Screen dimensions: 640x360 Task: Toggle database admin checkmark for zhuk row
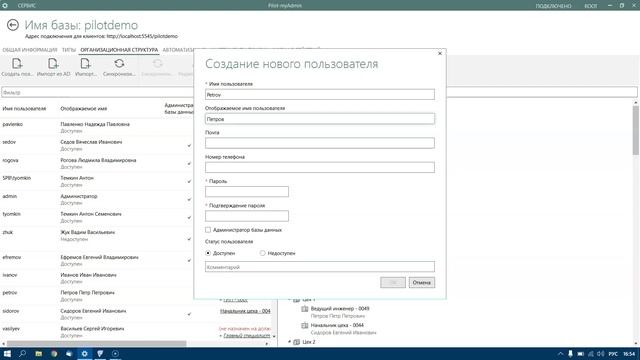click(x=189, y=239)
